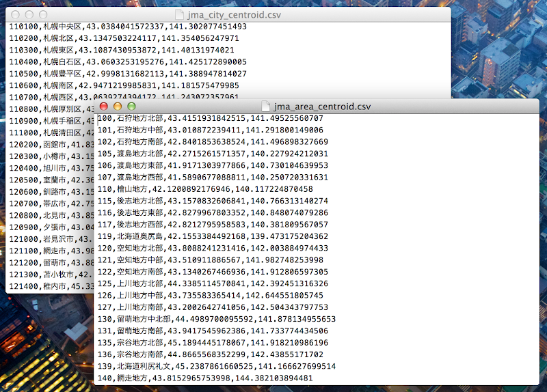Click the row 121400 稚内市

[x=51, y=286]
